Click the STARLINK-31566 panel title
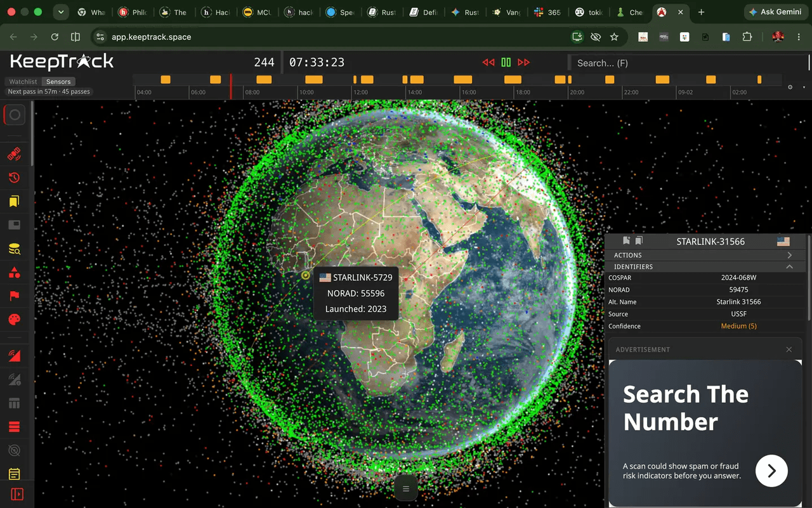812x508 pixels. [710, 242]
